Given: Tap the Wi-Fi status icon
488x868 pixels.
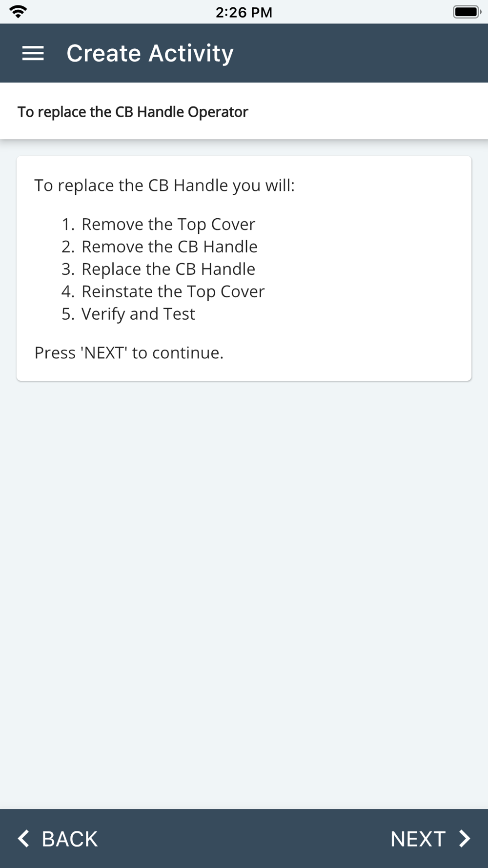Looking at the screenshot, I should coord(18,12).
